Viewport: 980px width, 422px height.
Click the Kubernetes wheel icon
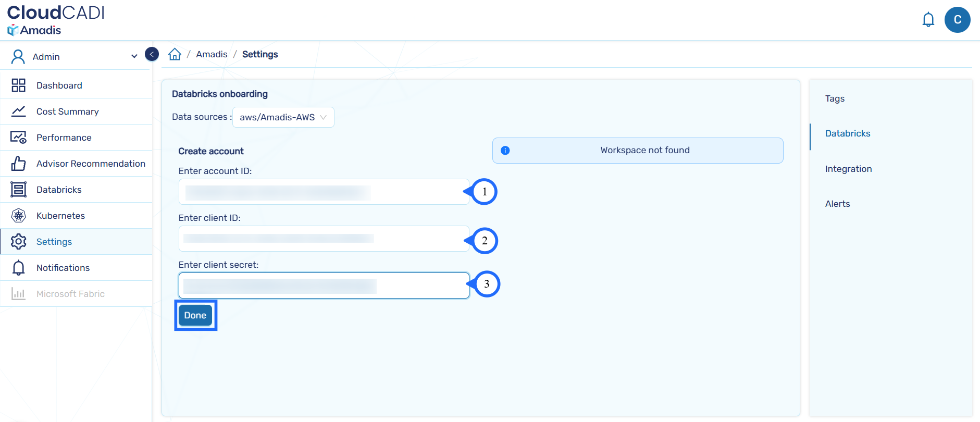tap(19, 216)
